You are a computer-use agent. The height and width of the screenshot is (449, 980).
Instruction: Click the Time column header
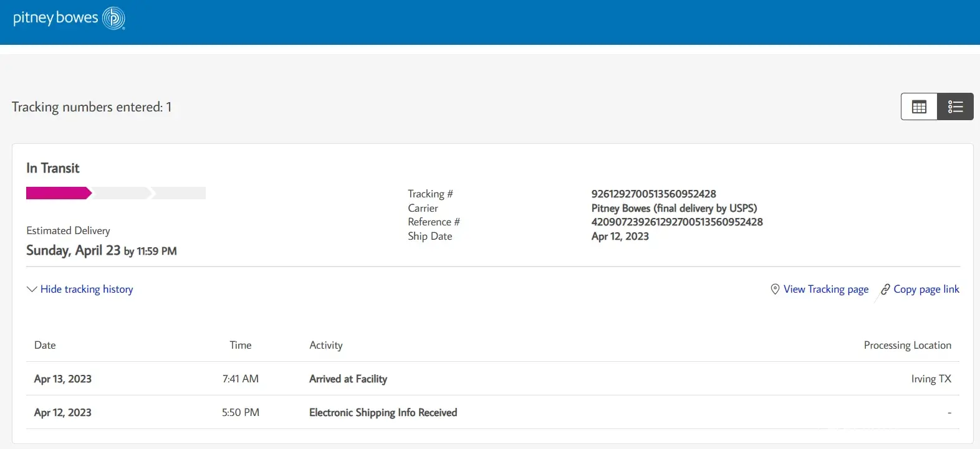pos(240,345)
